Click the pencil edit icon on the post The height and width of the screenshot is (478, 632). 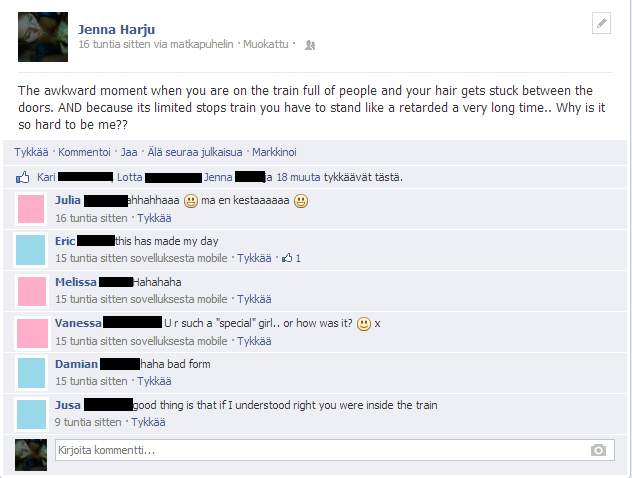[601, 23]
